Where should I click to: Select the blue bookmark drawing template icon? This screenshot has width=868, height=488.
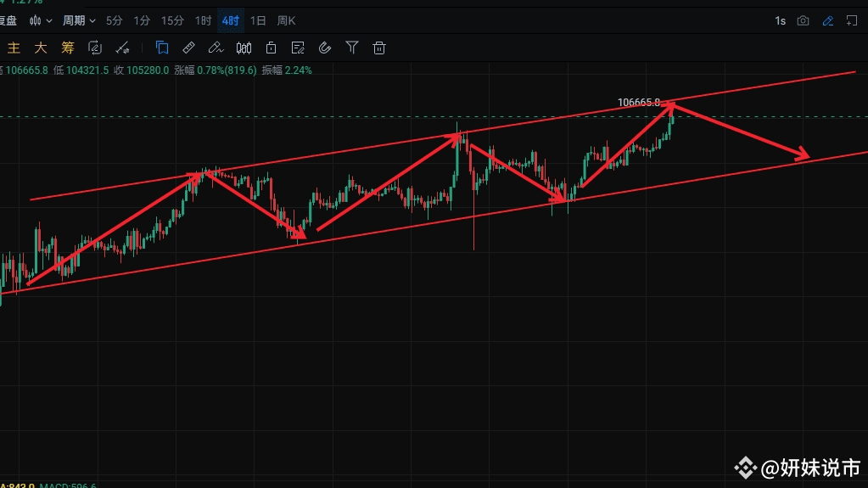(162, 48)
